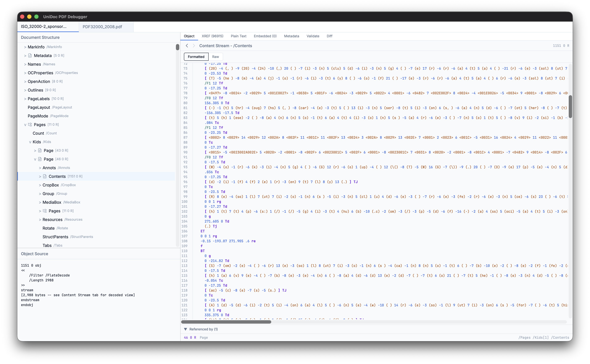Viewport: 590px width, 364px height.
Task: Go back with the left chevron icon
Action: point(187,46)
